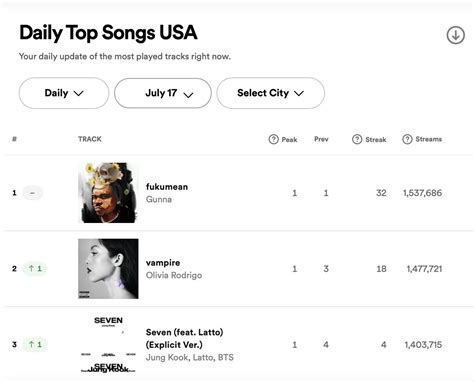Expand the Select City dropdown
Viewport: 474px width, 382px height.
(x=270, y=93)
